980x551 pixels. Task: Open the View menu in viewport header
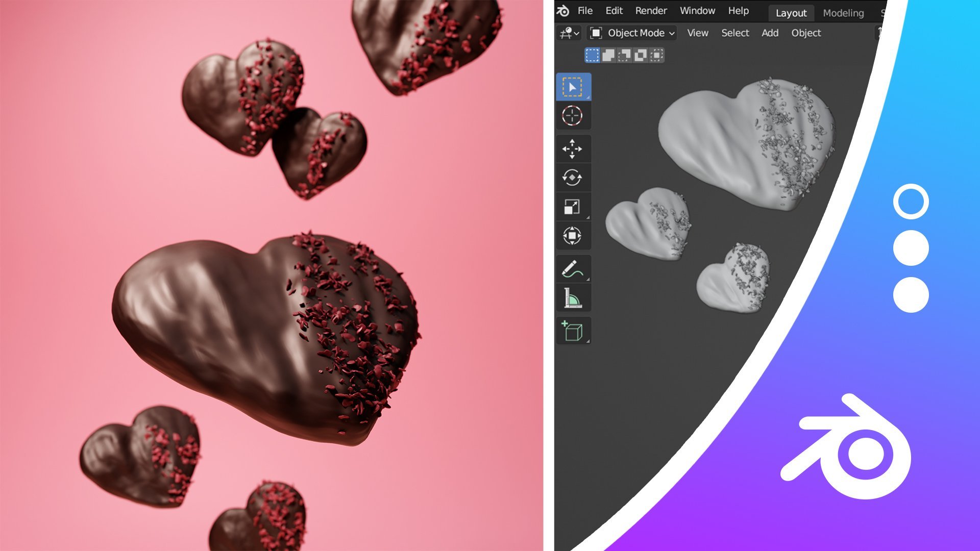tap(697, 33)
